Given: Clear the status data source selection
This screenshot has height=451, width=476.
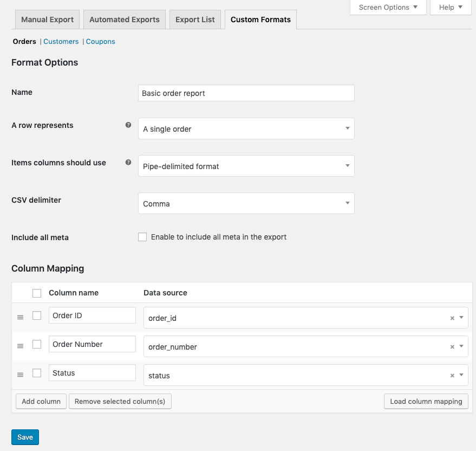Looking at the screenshot, I should (452, 376).
